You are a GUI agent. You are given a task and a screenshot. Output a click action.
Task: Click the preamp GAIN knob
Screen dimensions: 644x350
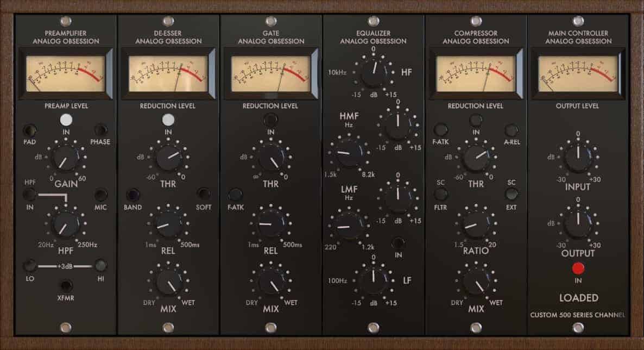(66, 159)
